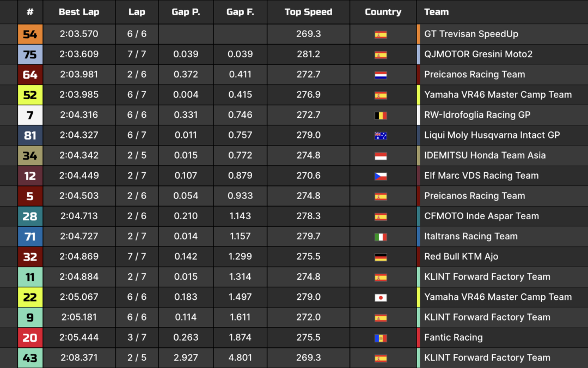This screenshot has width=588, height=368.
Task: Click the Czech flag next to rider 12
Action: click(x=381, y=176)
